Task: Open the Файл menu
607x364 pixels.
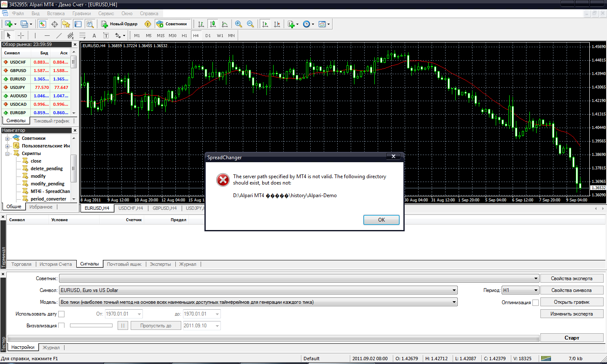Action: click(18, 13)
